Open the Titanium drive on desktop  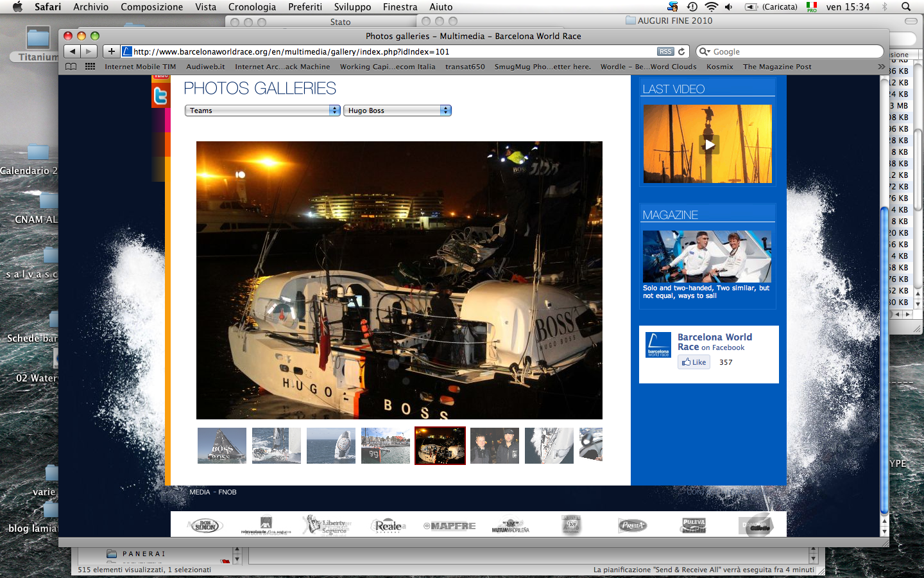pyautogui.click(x=38, y=44)
